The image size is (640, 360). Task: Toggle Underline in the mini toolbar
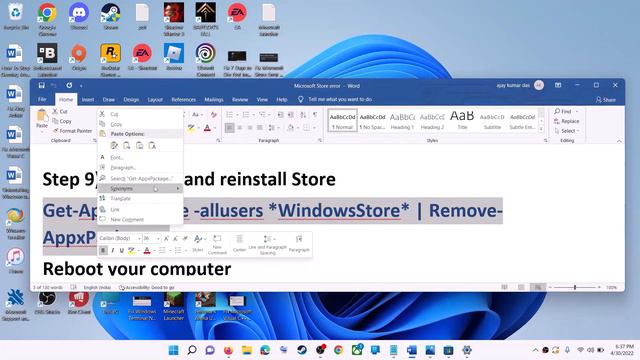tap(122, 250)
